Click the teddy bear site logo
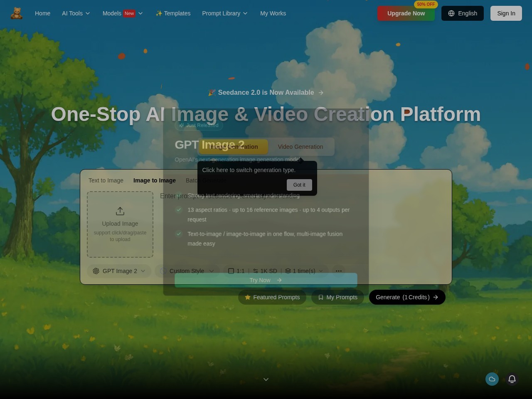The height and width of the screenshot is (399, 532). click(17, 13)
